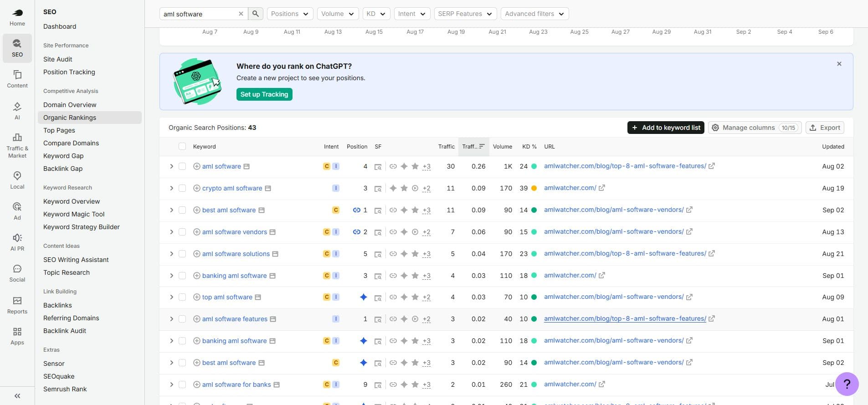Open the Volume filter dropdown
The image size is (868, 405).
pyautogui.click(x=338, y=14)
